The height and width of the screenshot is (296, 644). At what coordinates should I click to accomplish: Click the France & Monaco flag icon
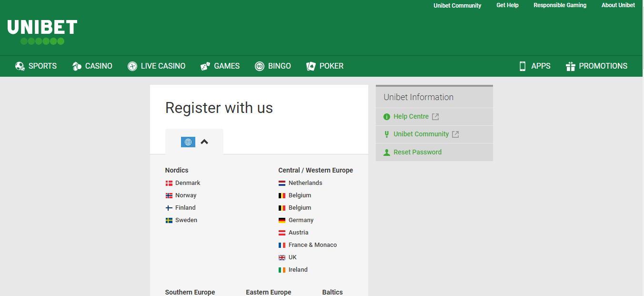click(x=282, y=245)
